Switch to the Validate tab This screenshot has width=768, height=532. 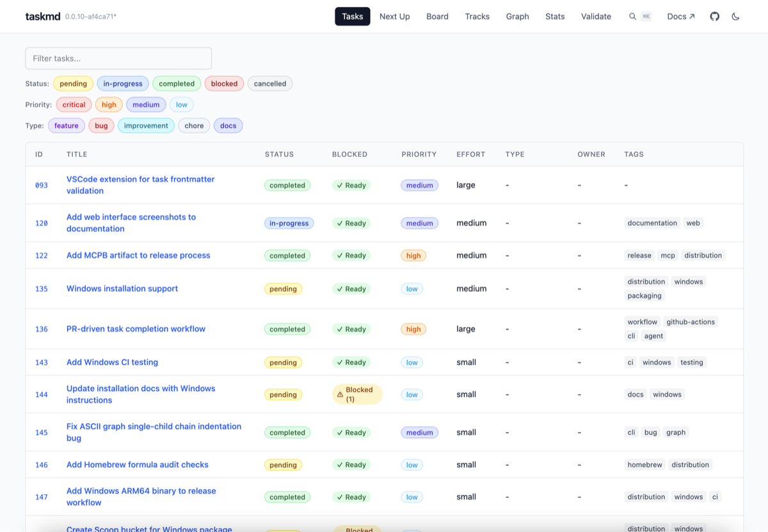pos(596,16)
